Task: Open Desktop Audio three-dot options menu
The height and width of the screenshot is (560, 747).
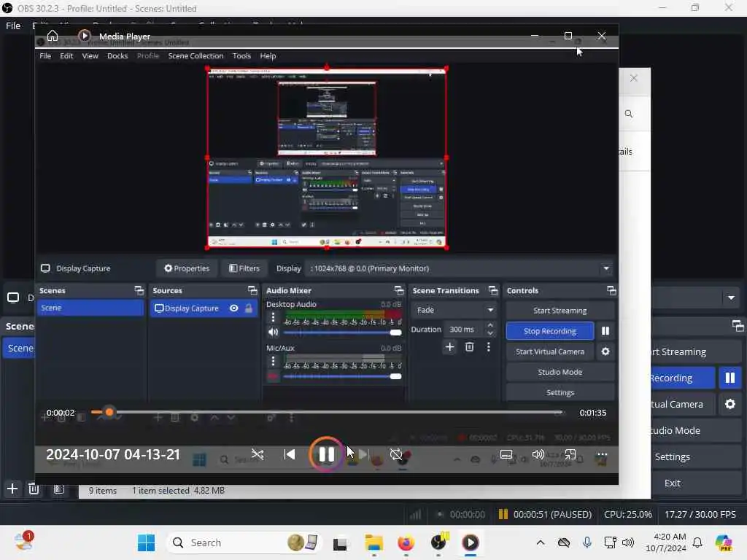Action: tap(273, 318)
